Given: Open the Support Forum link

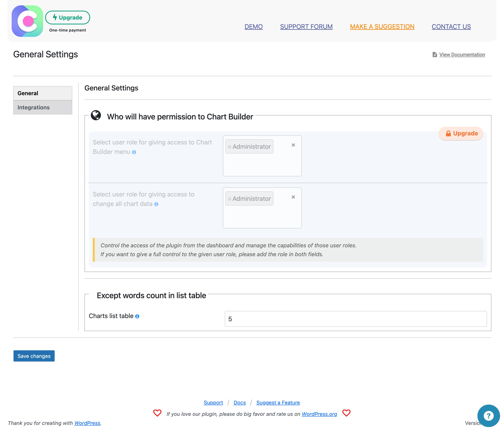Looking at the screenshot, I should [x=306, y=27].
